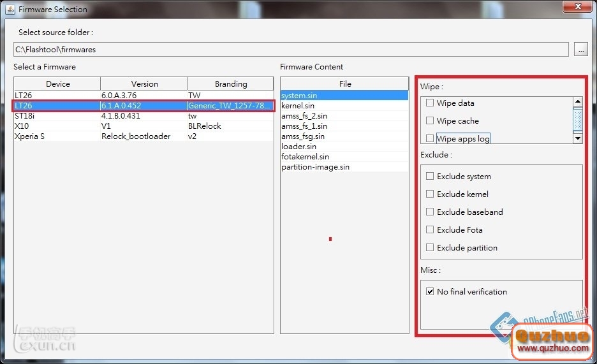The width and height of the screenshot is (597, 364).
Task: Click Wipe list scroll down arrow
Action: click(578, 138)
